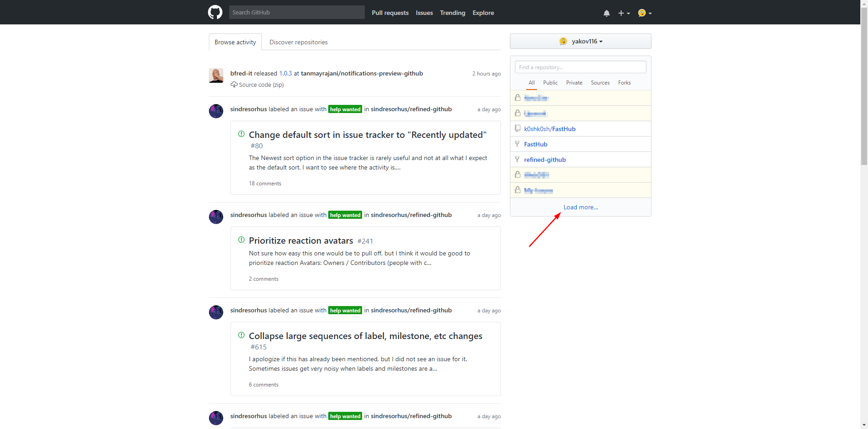Click the GitHub octocat logo

(x=215, y=12)
